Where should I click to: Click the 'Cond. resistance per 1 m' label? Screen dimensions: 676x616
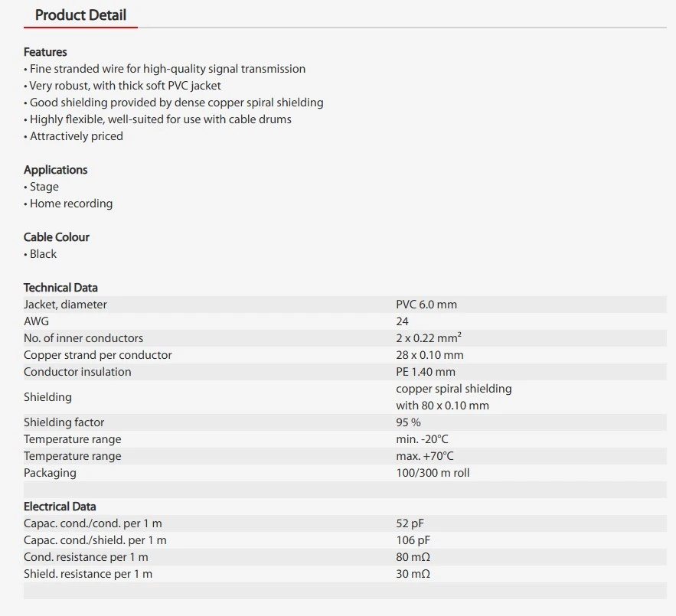[86, 557]
